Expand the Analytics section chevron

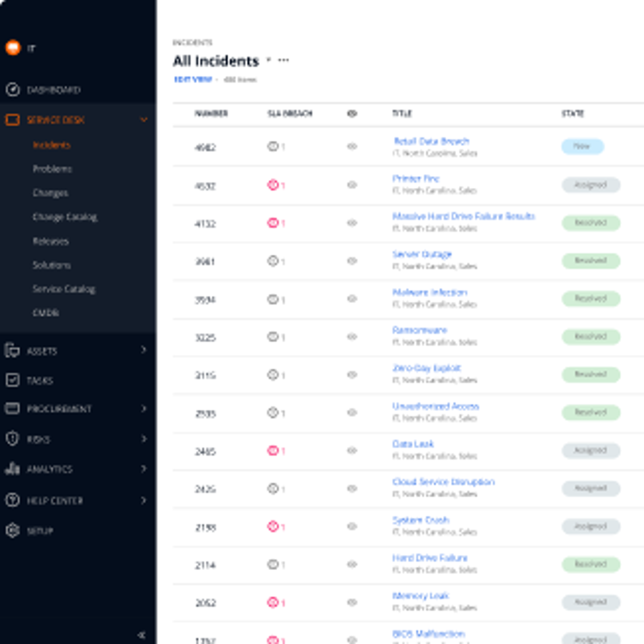[144, 469]
